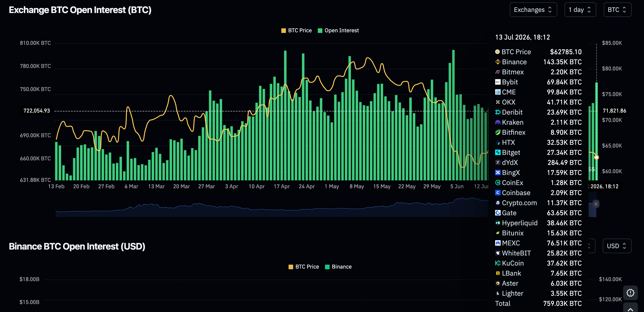Toggle BTC Price series in top chart legend
The height and width of the screenshot is (312, 644).
pyautogui.click(x=296, y=30)
